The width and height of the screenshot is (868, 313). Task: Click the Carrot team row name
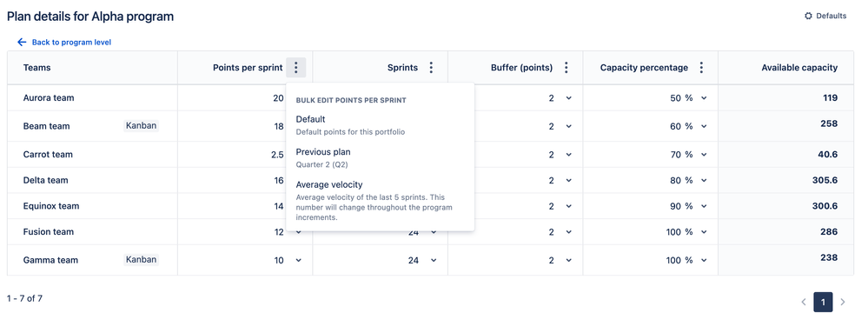[x=48, y=155]
